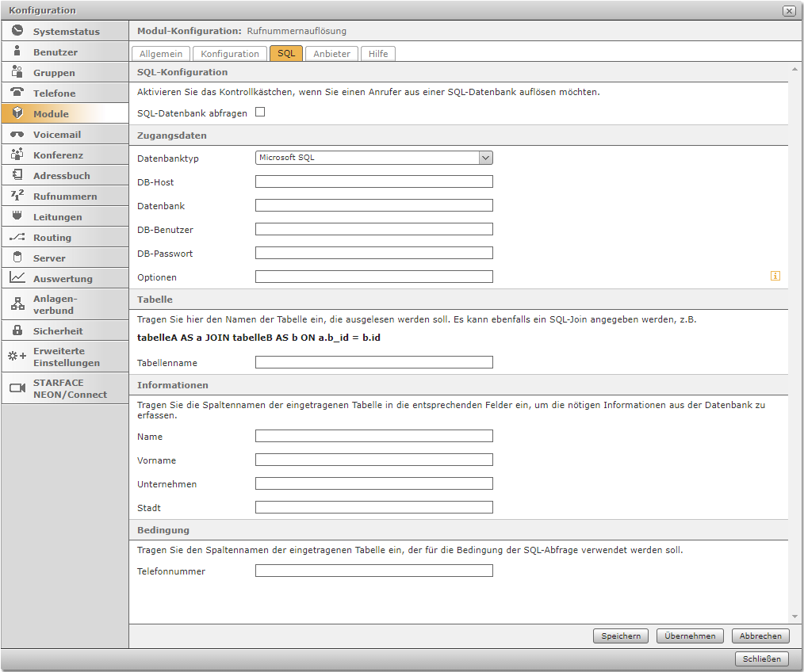Click the scrollbar down arrow

tap(794, 617)
